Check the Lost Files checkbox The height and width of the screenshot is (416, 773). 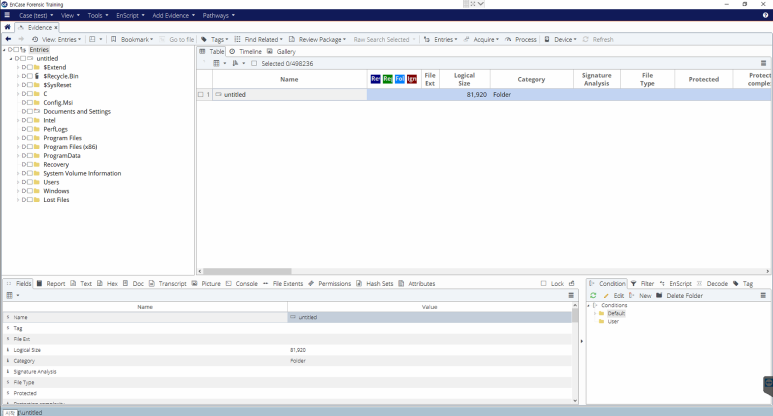click(x=30, y=200)
